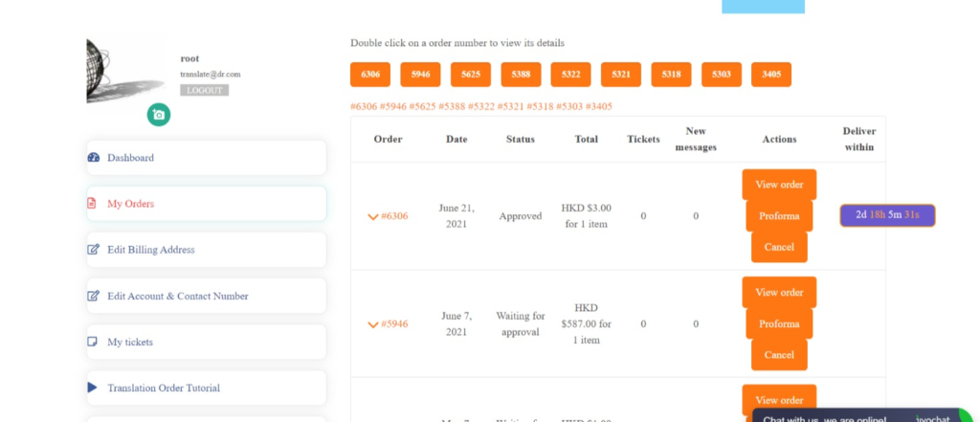Cancel order #5946

[x=779, y=354]
